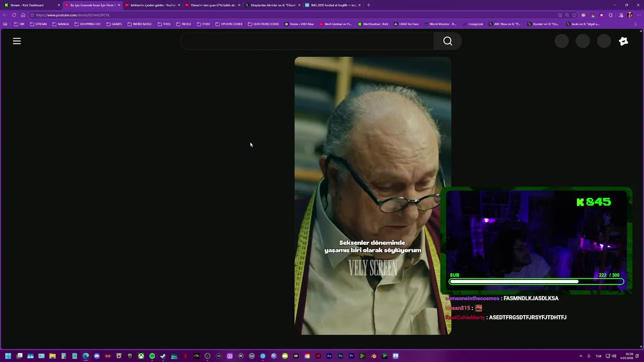Screen dimensions: 644x362
Task: Click the YouTube search magnifier button
Action: [448, 41]
